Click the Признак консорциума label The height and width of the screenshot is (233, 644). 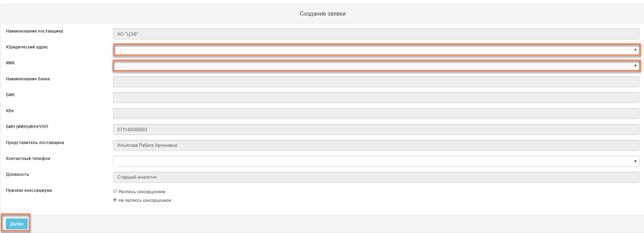click(29, 190)
